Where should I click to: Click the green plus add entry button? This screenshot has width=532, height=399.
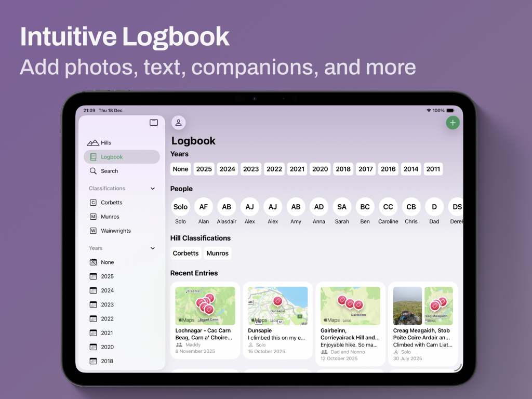(x=453, y=123)
